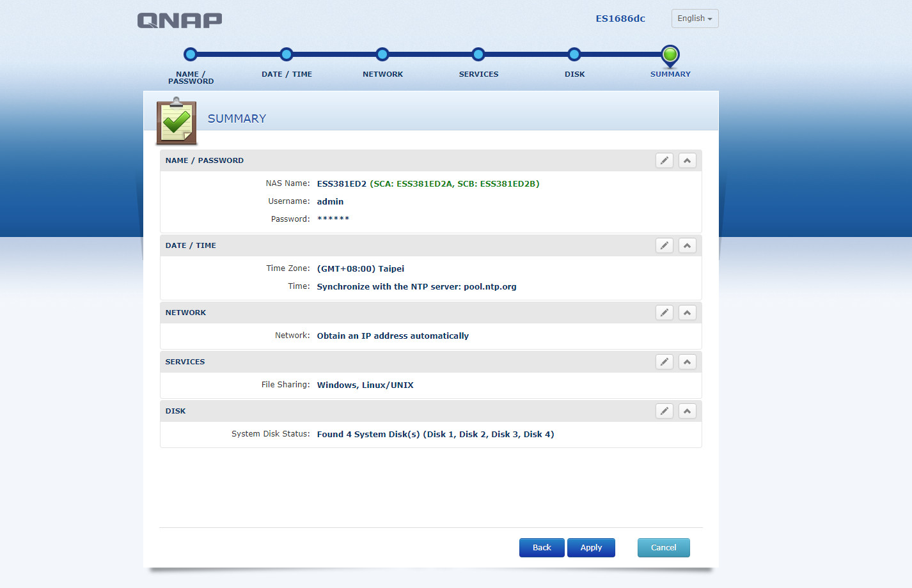Collapse the Disk section
This screenshot has width=912, height=588.
[x=687, y=411]
